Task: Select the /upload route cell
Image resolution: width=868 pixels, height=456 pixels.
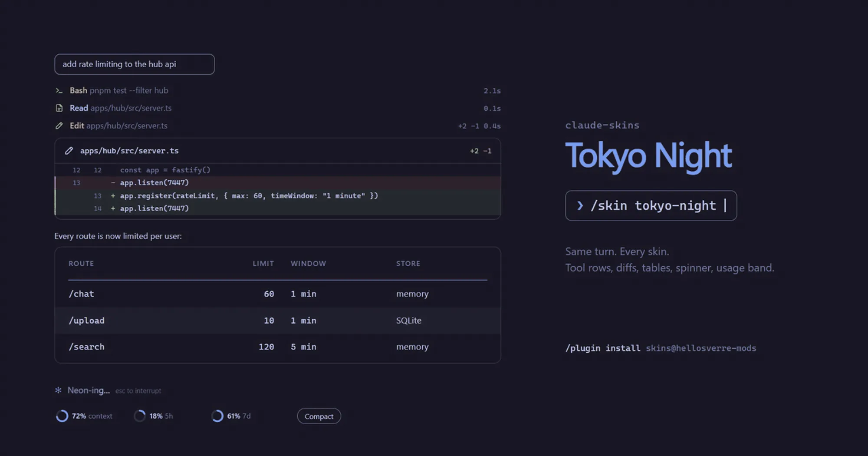Action: 86,321
